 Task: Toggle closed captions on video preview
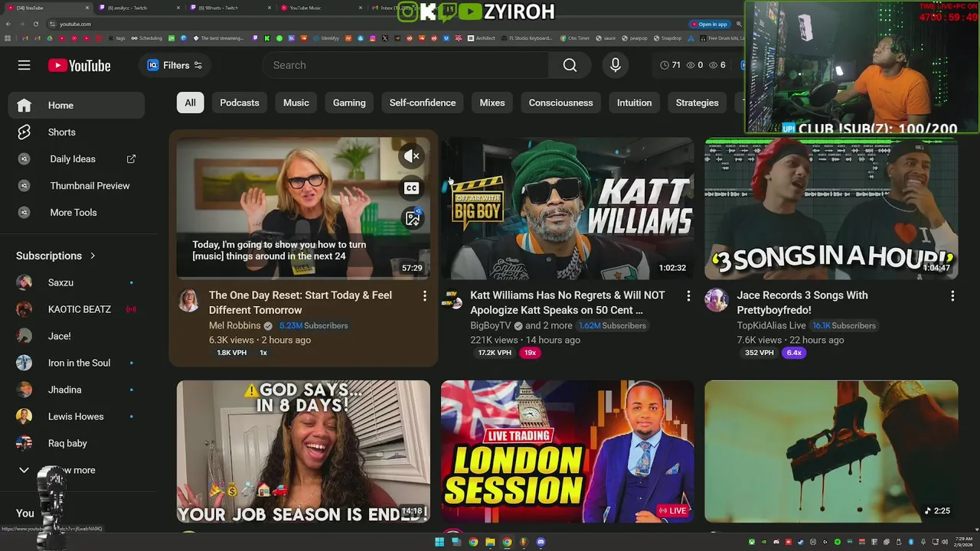[412, 187]
